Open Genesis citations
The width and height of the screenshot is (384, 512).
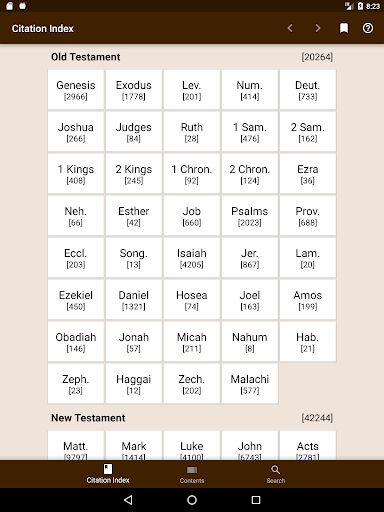[76, 90]
